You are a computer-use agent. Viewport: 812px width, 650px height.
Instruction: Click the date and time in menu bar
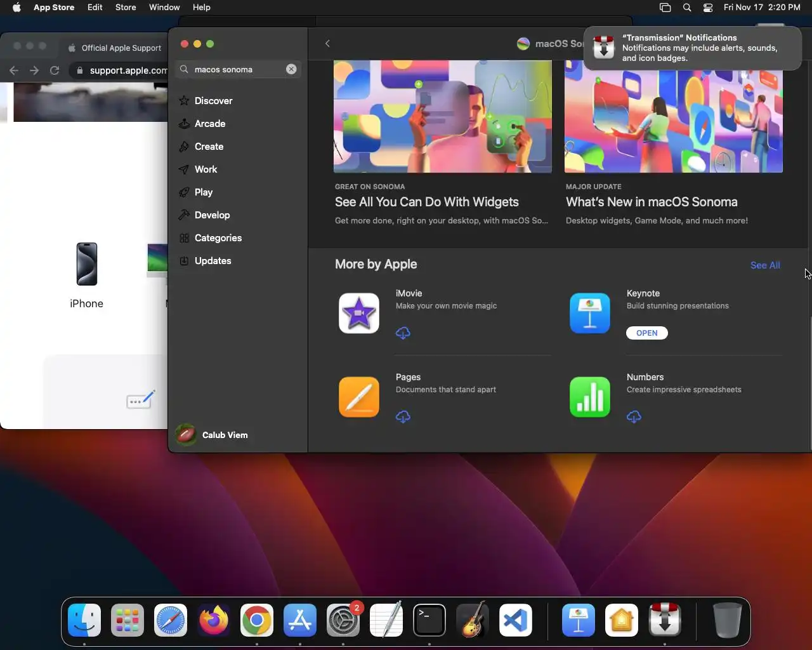tap(762, 8)
